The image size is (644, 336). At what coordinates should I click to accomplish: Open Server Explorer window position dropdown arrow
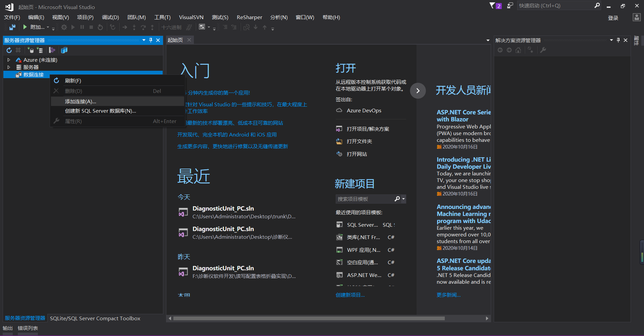point(144,40)
